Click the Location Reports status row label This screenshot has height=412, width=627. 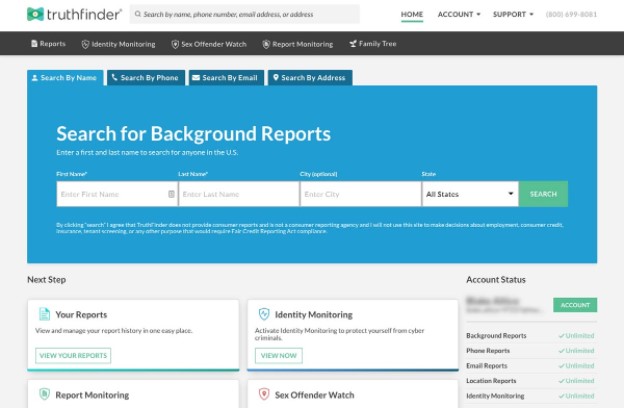[x=491, y=381]
